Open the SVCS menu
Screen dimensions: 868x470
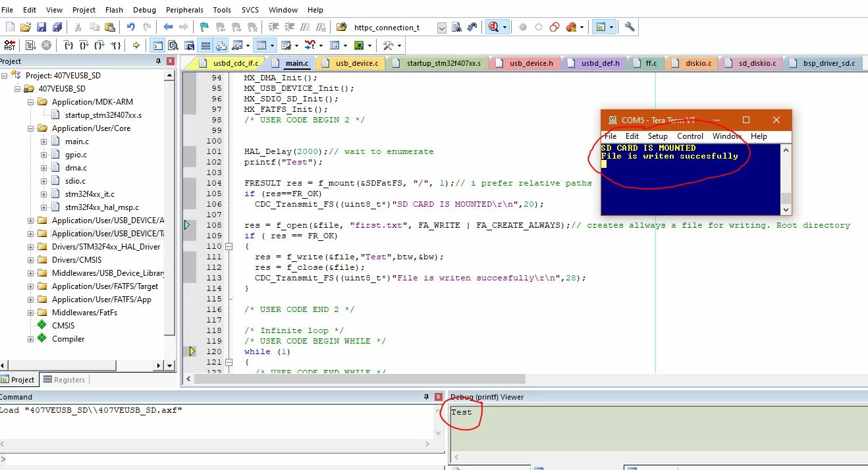tap(250, 10)
